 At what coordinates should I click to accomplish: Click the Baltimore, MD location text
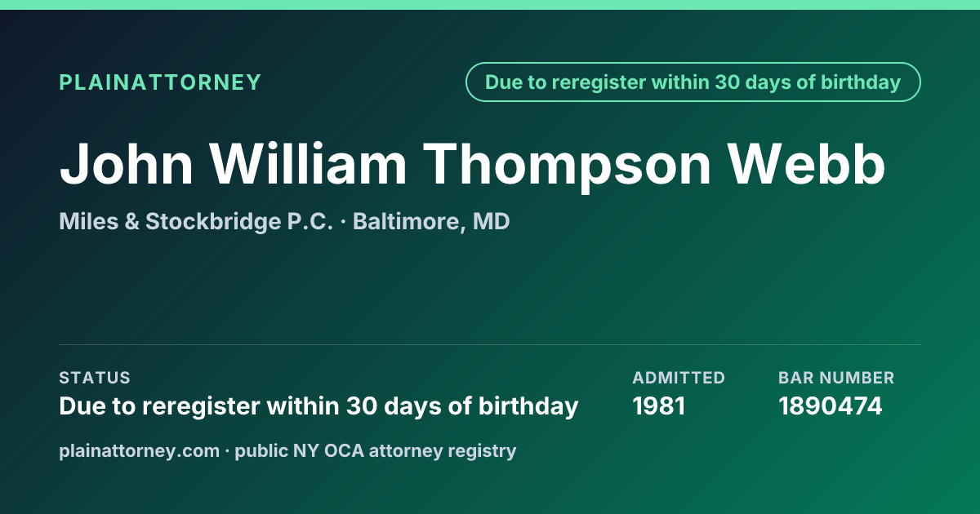point(431,221)
